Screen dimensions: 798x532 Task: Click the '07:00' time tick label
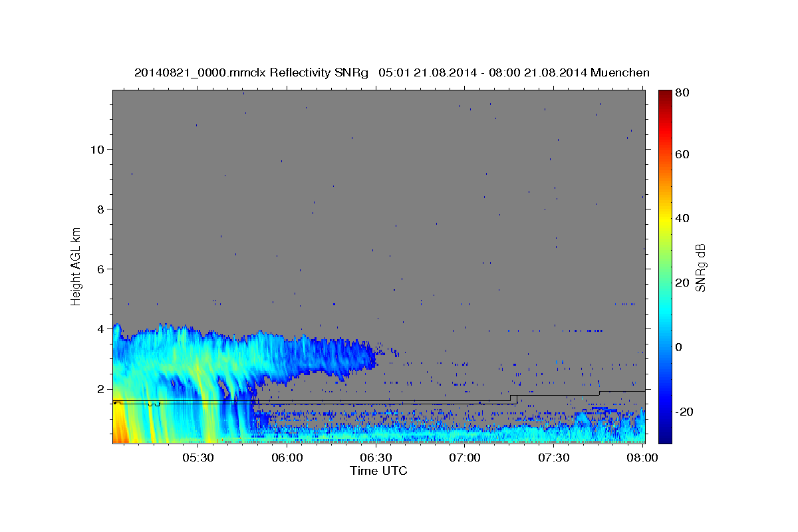pyautogui.click(x=465, y=458)
